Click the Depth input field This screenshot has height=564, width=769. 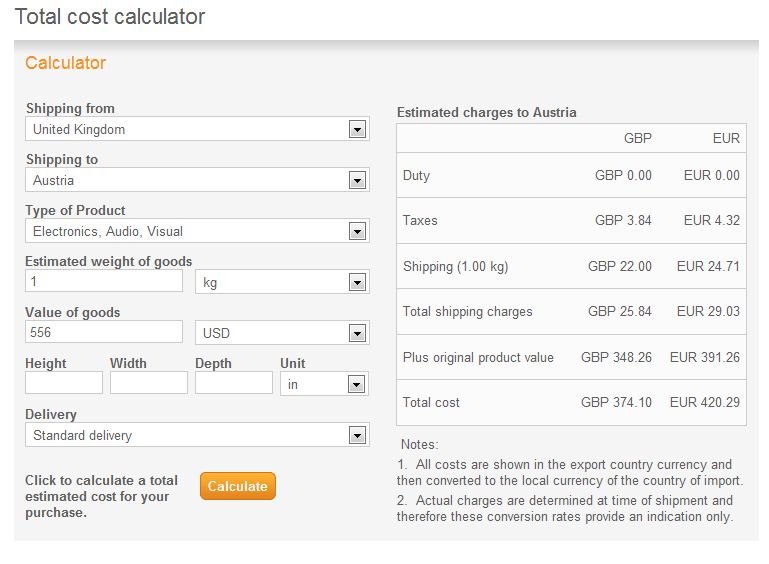click(x=234, y=383)
